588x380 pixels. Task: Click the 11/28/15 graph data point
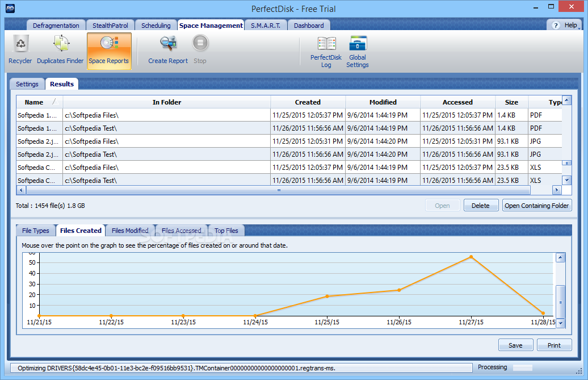point(543,313)
